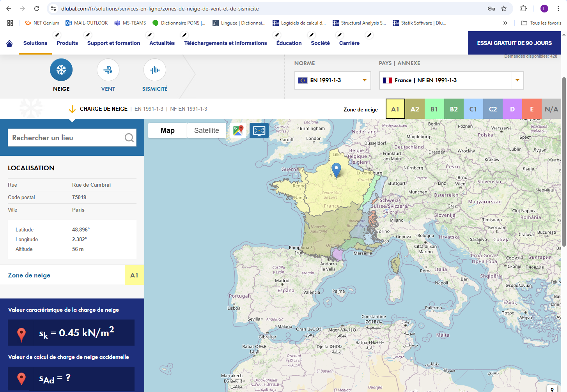The image size is (567, 392).
Task: Open MAIL-OUTLOOK bookmark
Action: (x=87, y=23)
